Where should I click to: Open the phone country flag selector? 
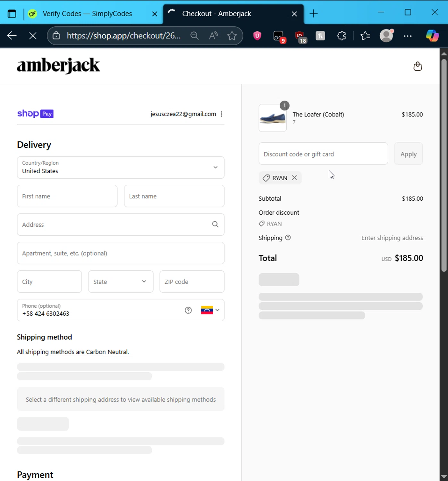coord(210,310)
